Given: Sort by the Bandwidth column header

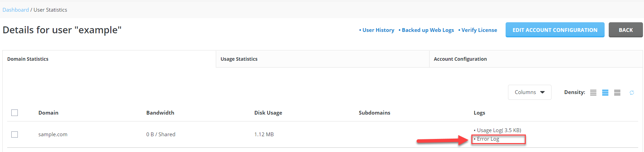Looking at the screenshot, I should pos(160,113).
